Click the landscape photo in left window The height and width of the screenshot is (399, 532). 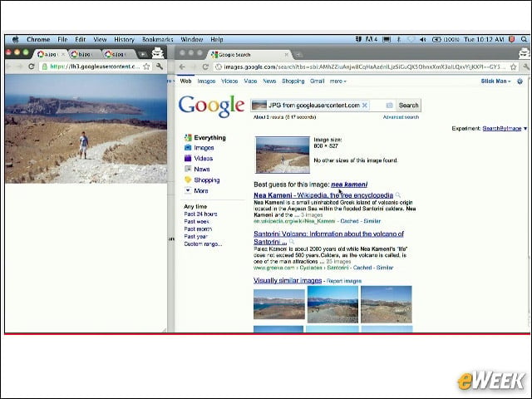tap(86, 129)
